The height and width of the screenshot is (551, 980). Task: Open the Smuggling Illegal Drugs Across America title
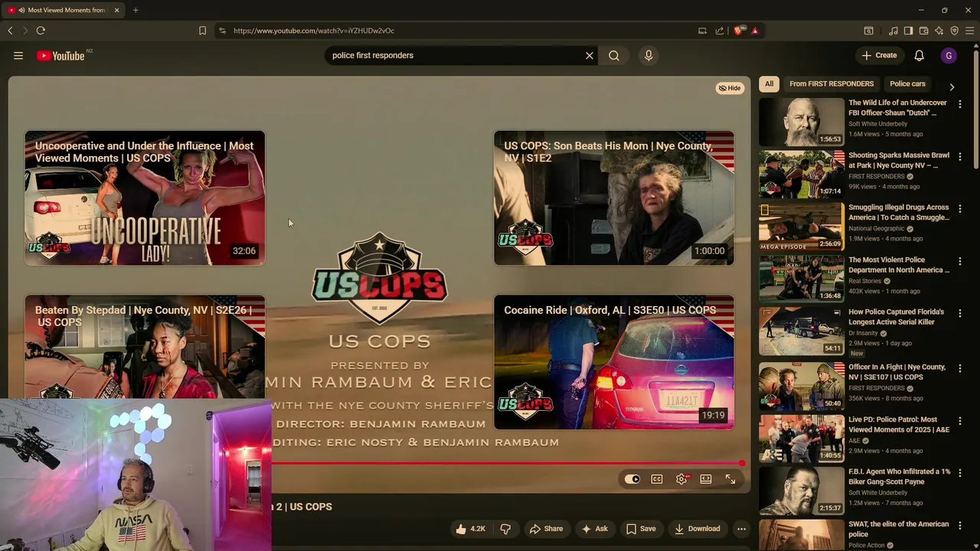click(899, 212)
